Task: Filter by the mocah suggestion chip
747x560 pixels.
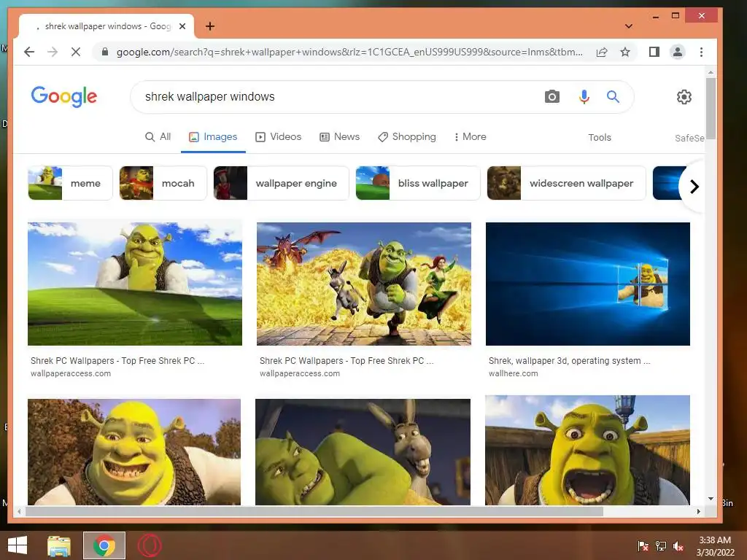Action: pos(163,183)
